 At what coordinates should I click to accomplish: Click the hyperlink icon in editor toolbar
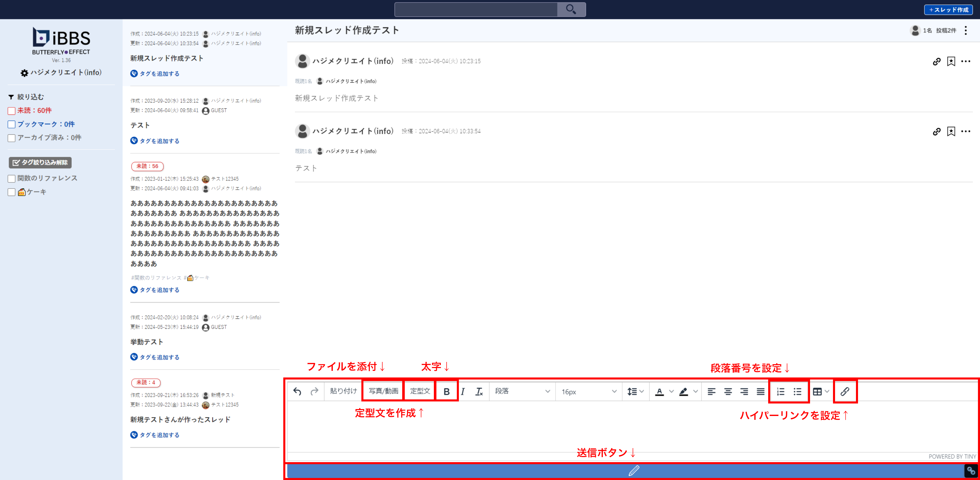[844, 391]
